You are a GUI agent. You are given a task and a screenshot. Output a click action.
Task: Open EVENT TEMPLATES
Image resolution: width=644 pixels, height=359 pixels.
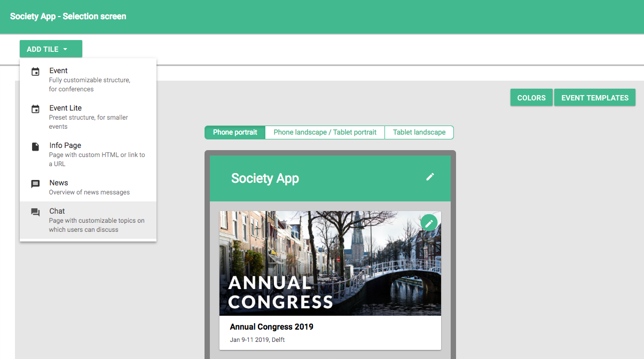tap(595, 98)
